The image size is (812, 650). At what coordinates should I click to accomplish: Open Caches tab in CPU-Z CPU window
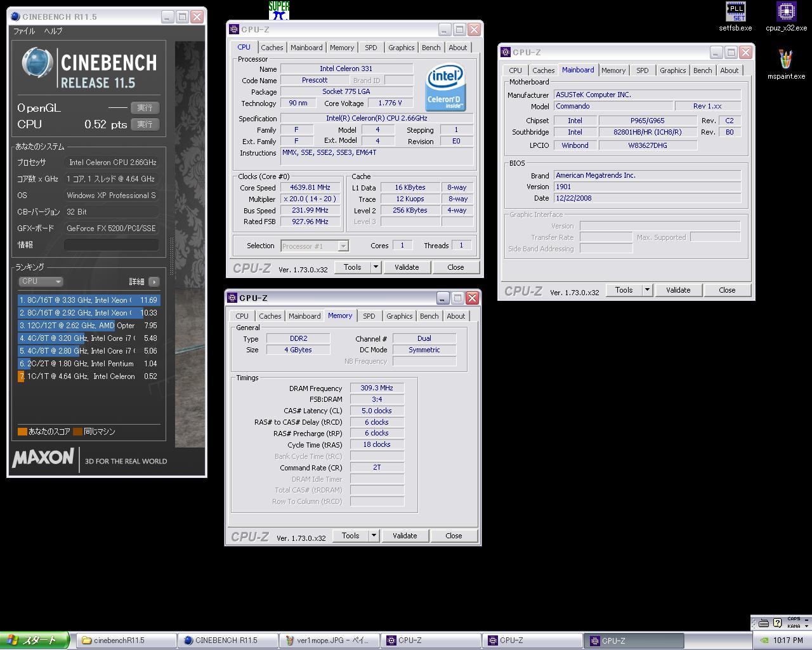(272, 48)
